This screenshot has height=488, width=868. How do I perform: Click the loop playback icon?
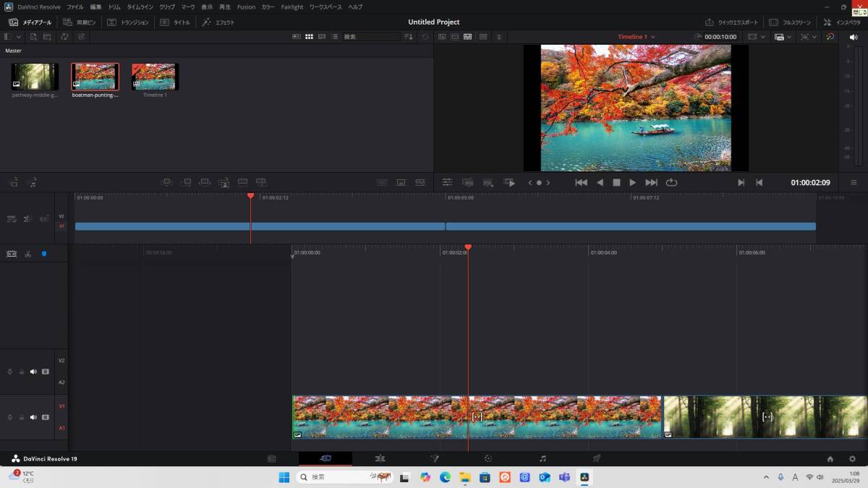pos(671,183)
